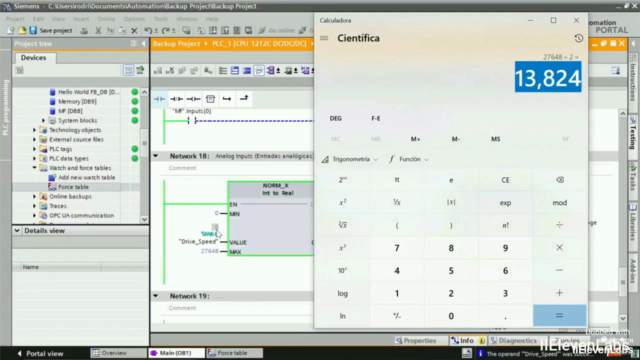Viewport: 640px width, 360px height.
Task: Click the square root key
Action: coord(342,225)
